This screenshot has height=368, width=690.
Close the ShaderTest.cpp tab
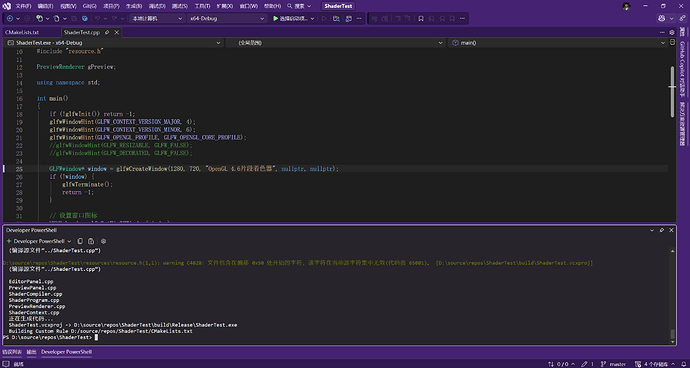(117, 33)
